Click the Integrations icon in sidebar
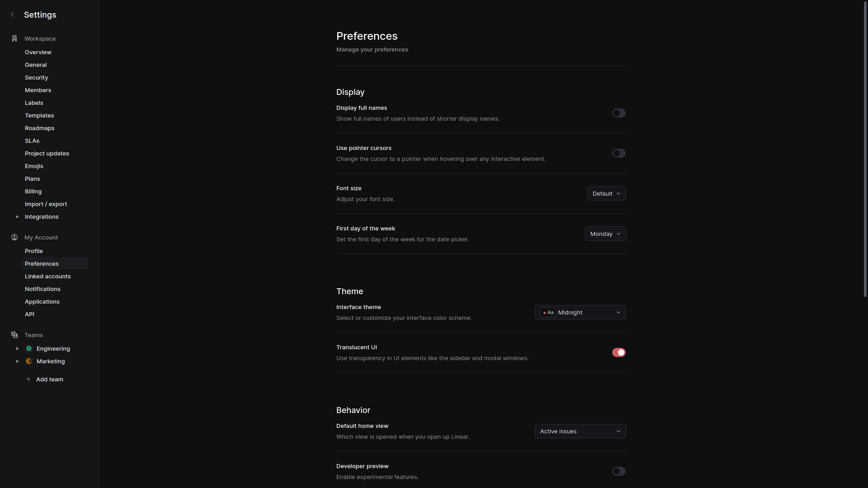This screenshot has width=868, height=488. tap(17, 216)
